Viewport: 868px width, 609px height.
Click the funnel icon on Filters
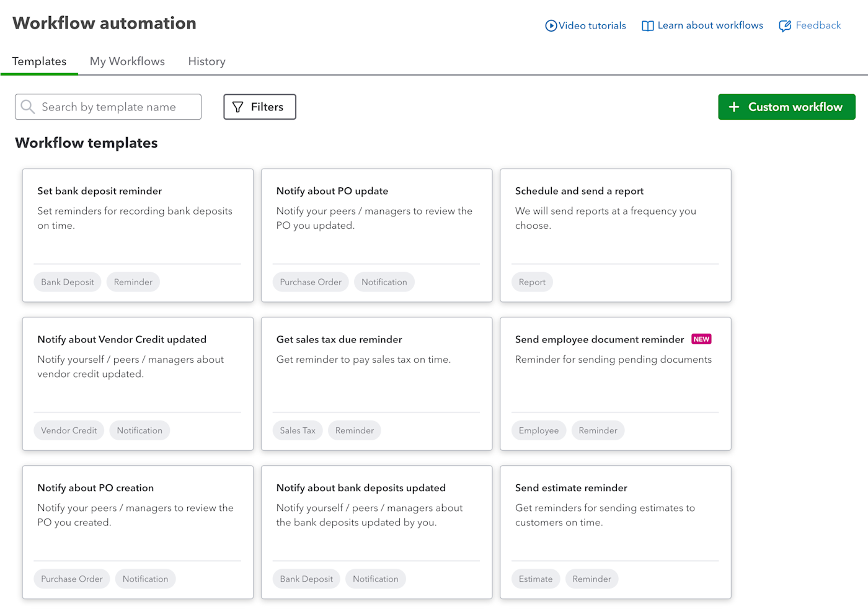click(237, 107)
